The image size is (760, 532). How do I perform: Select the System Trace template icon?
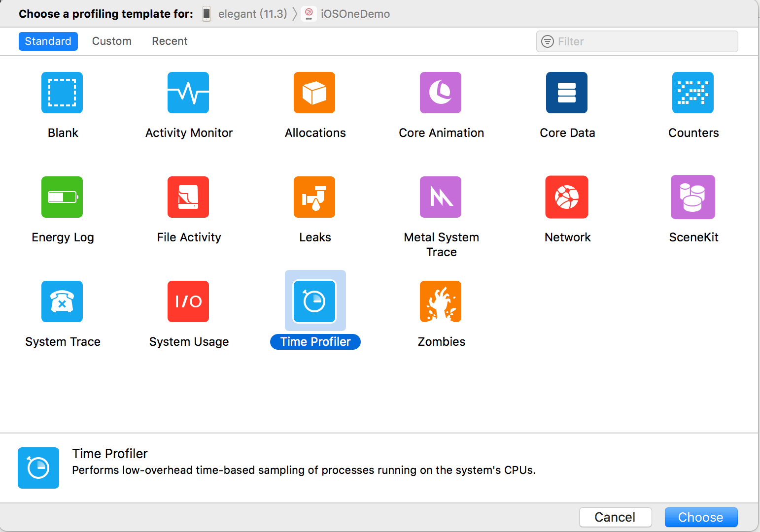click(x=62, y=301)
